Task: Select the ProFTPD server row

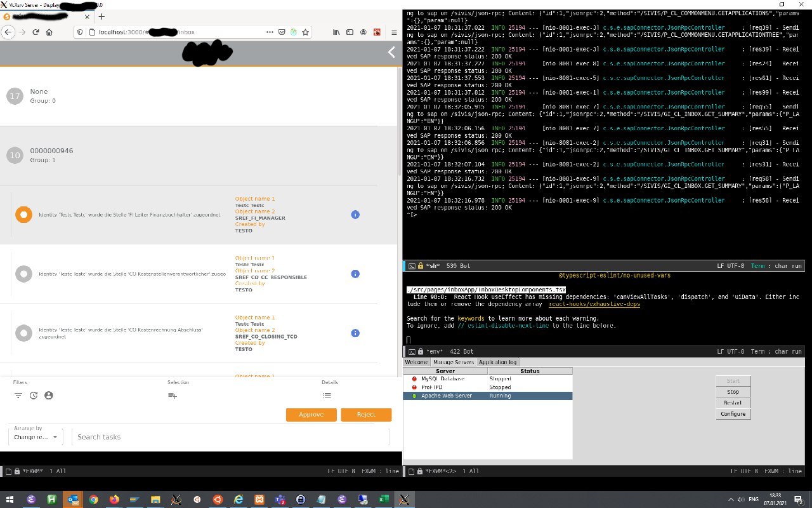Action: point(488,387)
